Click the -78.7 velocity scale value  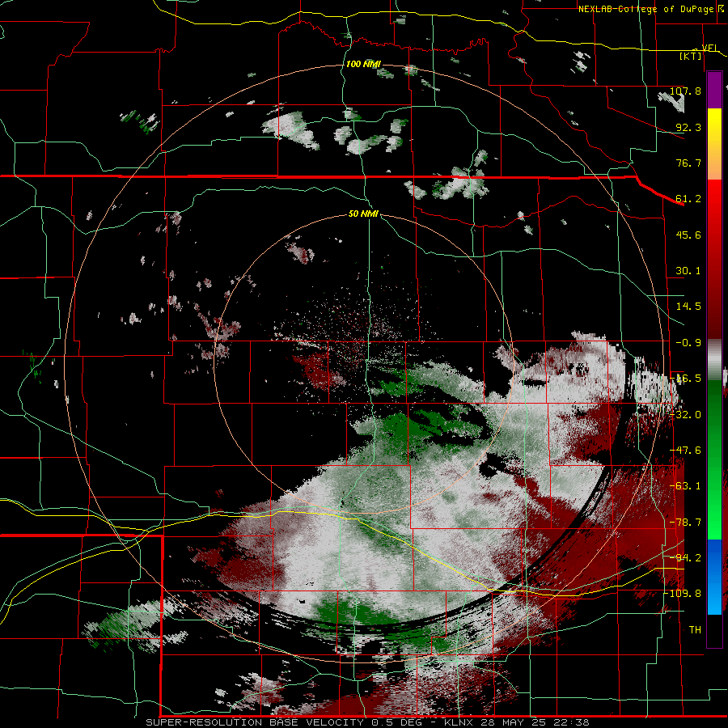(685, 523)
